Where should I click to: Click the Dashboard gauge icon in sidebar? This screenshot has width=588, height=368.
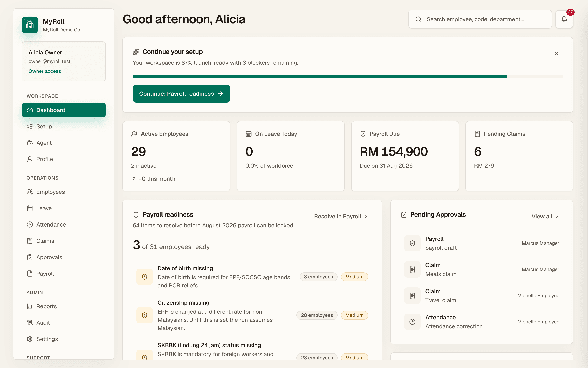coord(30,110)
